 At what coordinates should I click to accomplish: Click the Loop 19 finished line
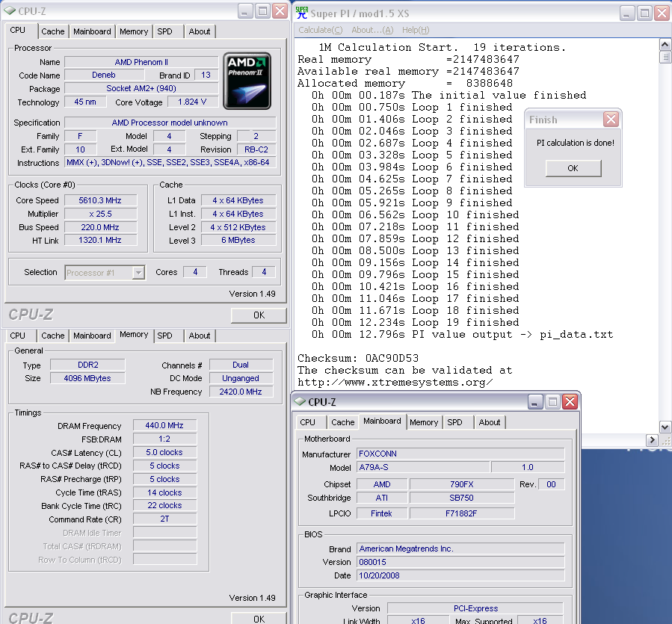click(416, 322)
